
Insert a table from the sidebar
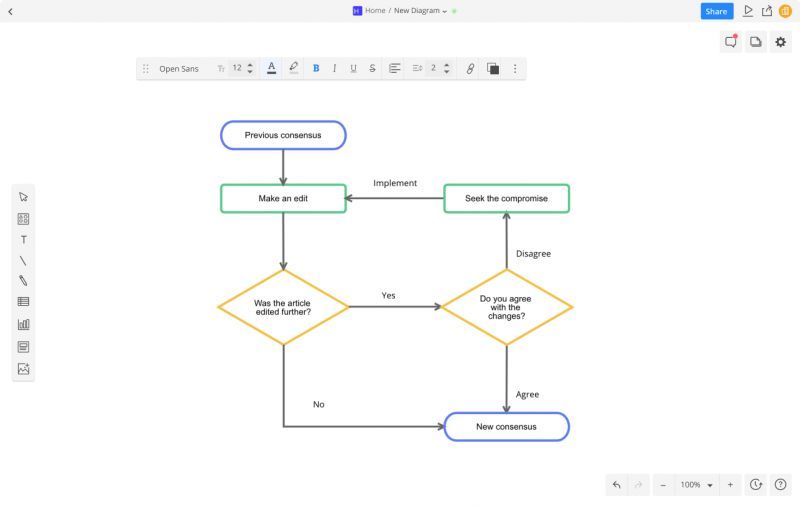coord(23,301)
